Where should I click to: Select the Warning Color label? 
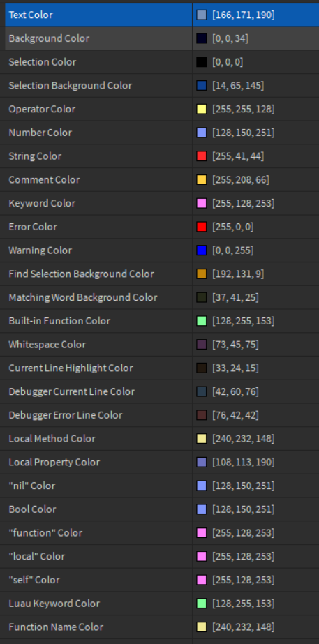point(40,250)
